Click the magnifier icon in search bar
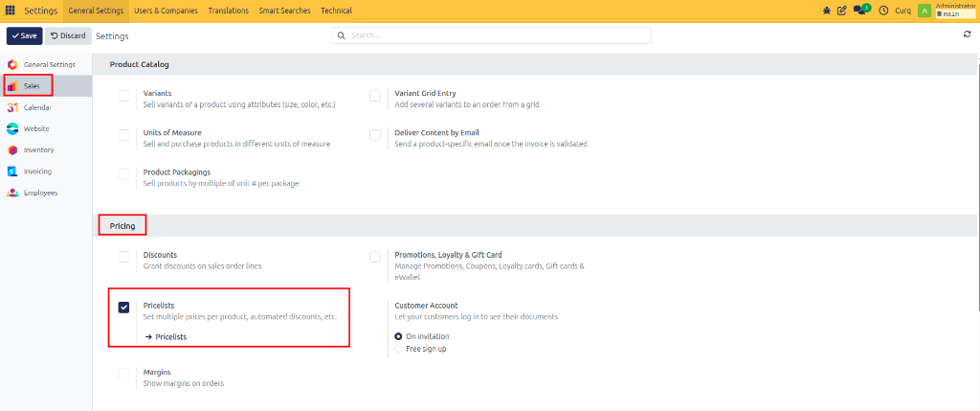 point(342,35)
